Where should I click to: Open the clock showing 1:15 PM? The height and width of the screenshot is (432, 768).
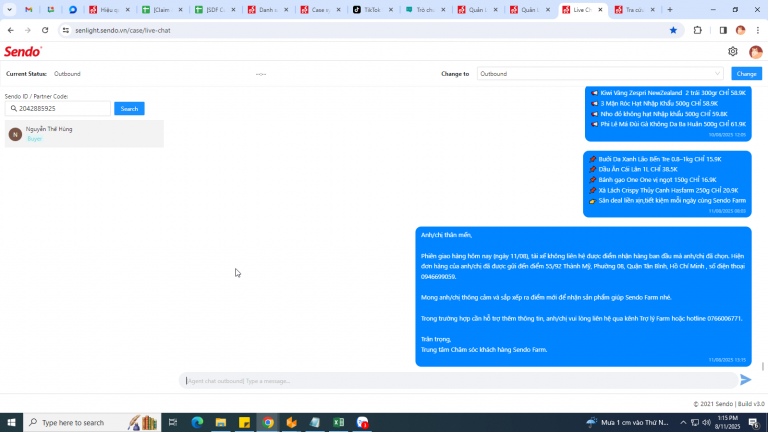coord(727,422)
